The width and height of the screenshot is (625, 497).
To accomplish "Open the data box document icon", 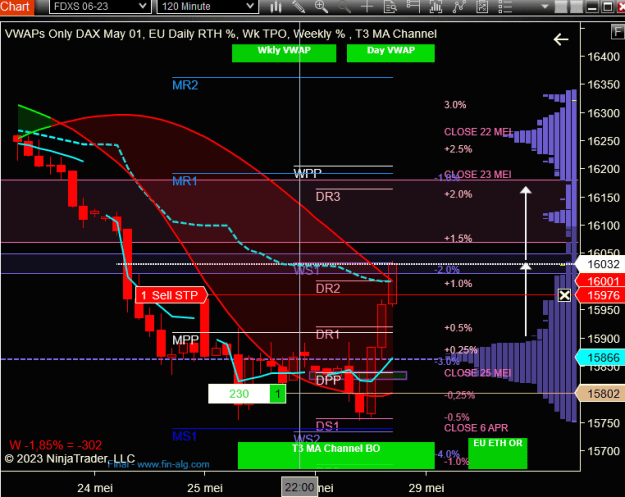I will (x=390, y=6).
